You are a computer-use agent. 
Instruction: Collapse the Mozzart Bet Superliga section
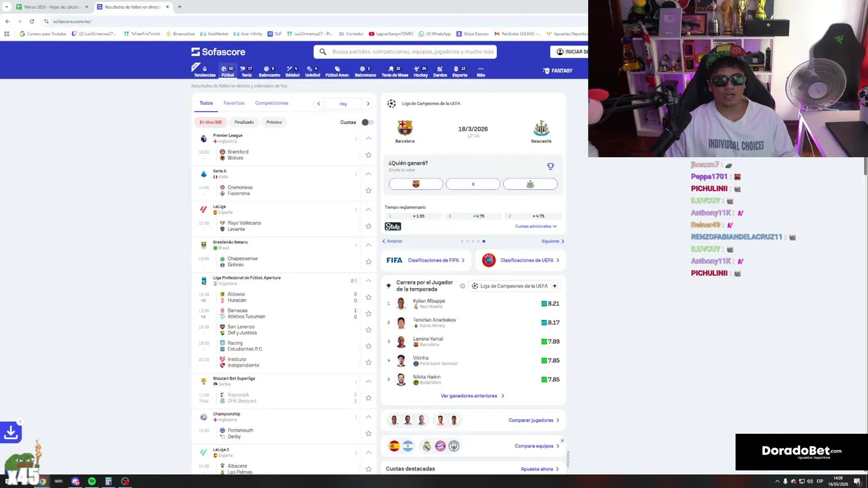[x=368, y=382]
